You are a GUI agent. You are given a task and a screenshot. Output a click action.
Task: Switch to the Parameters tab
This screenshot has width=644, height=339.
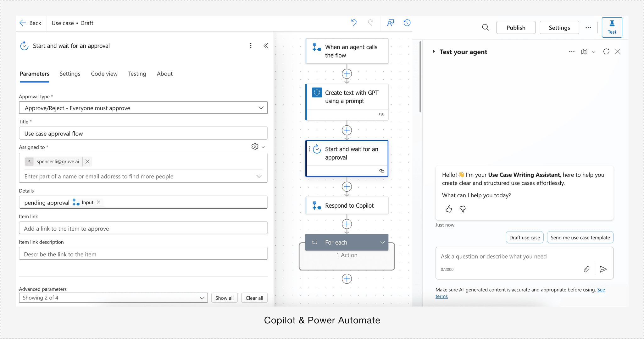[35, 74]
